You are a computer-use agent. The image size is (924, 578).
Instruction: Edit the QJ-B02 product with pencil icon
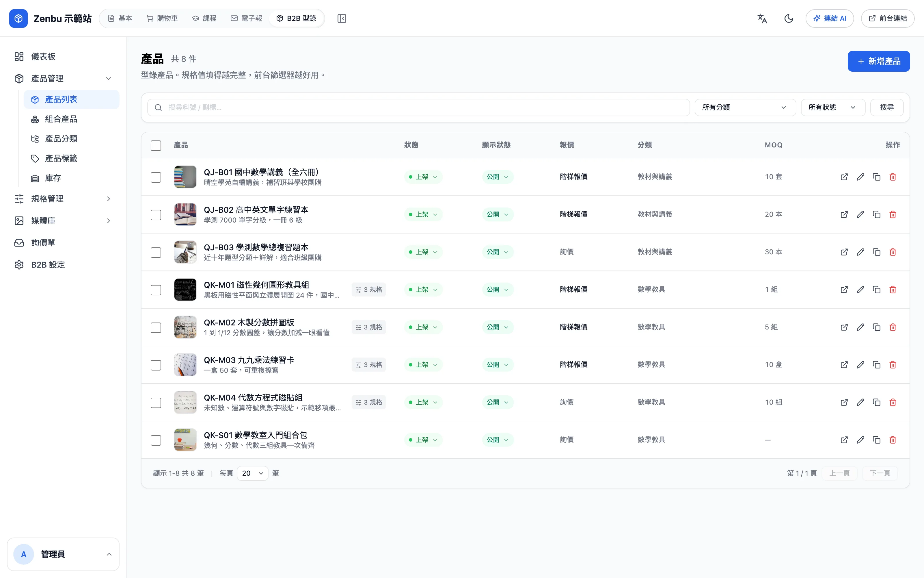tap(860, 214)
